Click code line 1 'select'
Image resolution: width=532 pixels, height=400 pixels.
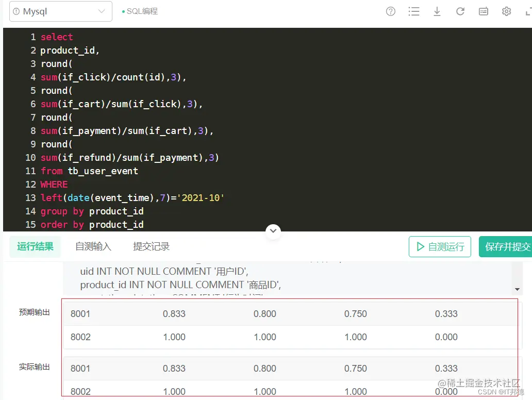point(57,37)
